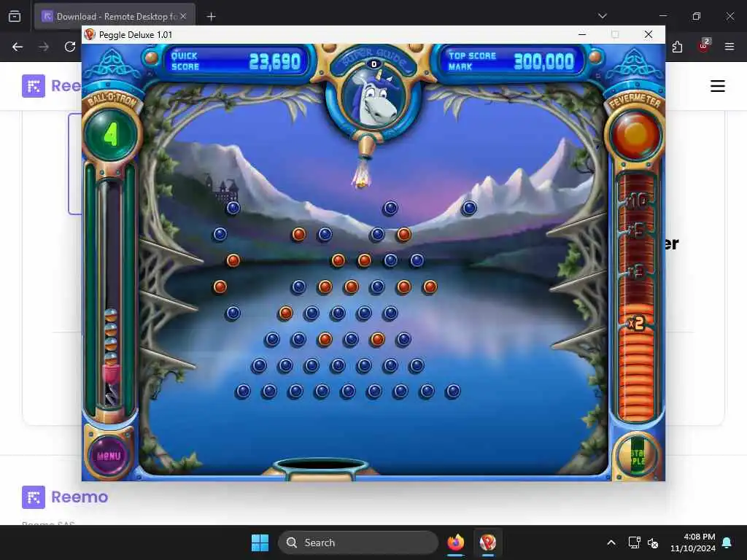Open a new browser tab

211,17
